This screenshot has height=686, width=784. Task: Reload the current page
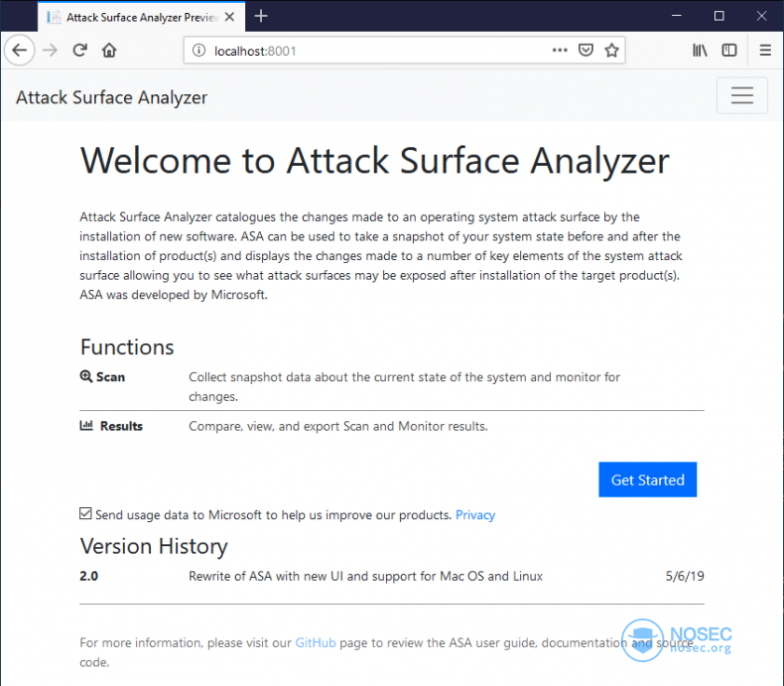[x=80, y=50]
